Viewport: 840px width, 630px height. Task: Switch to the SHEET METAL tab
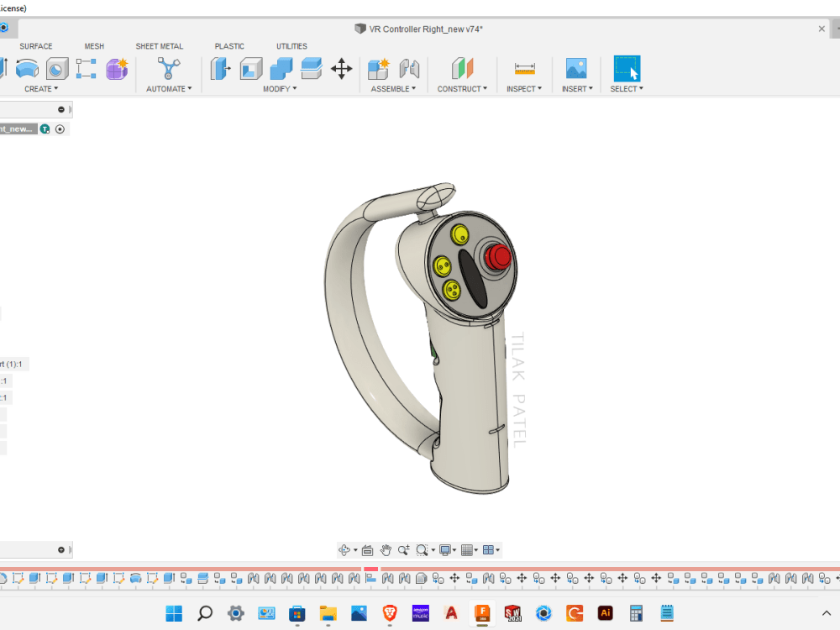coord(159,46)
